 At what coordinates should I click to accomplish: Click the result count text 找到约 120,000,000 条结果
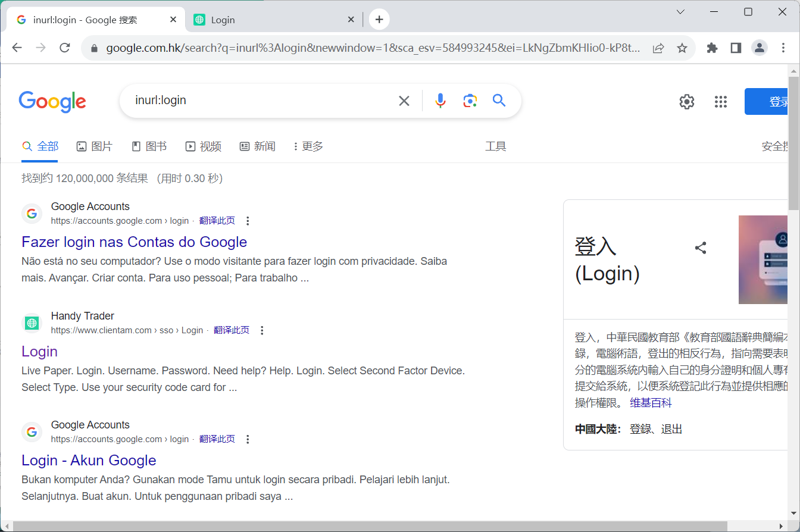tap(85, 179)
